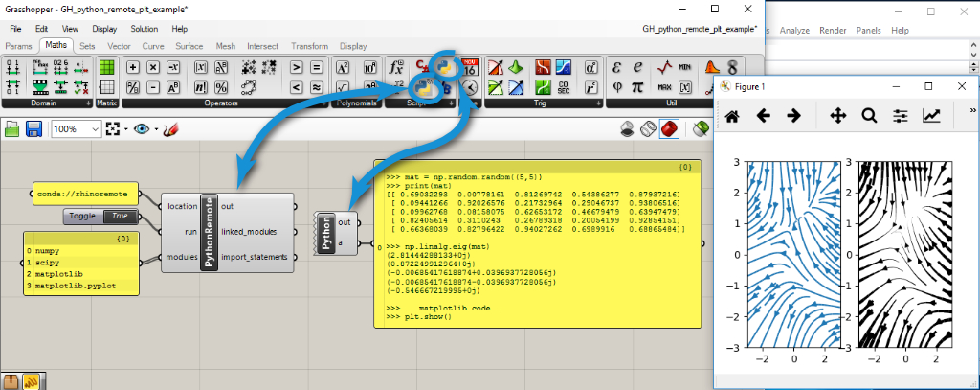Open configure subplots in Figure 1
This screenshot has height=390, width=980.
pos(900,116)
